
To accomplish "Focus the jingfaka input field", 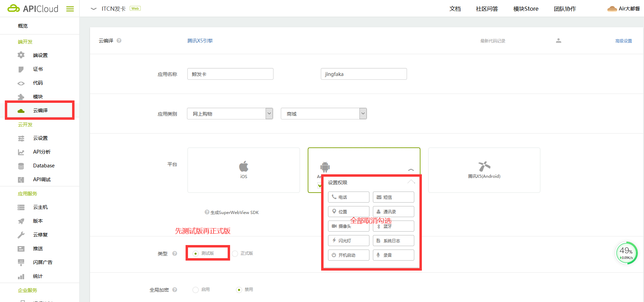I will (364, 74).
